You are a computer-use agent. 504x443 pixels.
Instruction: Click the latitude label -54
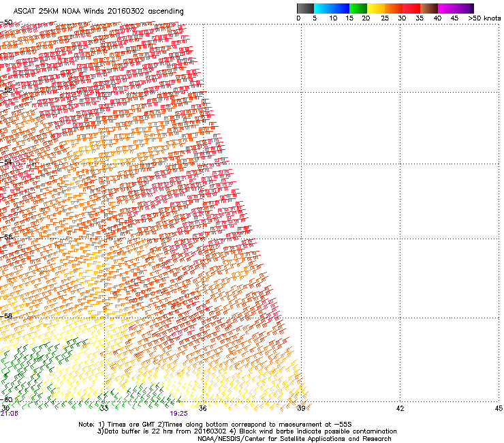point(6,162)
